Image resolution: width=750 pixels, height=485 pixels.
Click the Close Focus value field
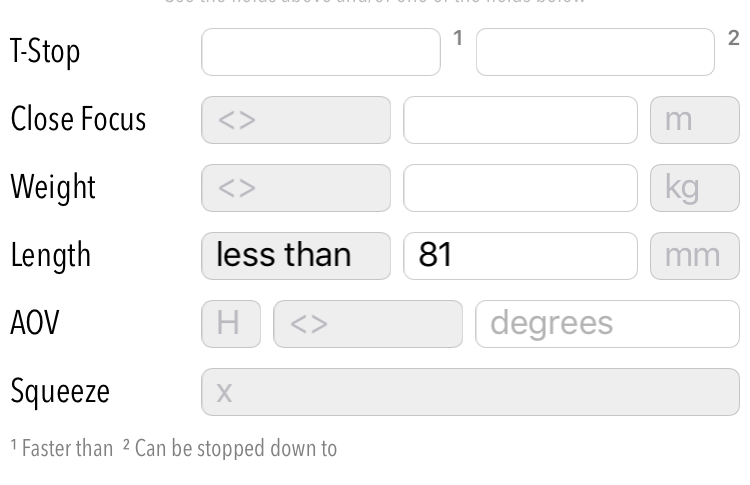coord(520,120)
